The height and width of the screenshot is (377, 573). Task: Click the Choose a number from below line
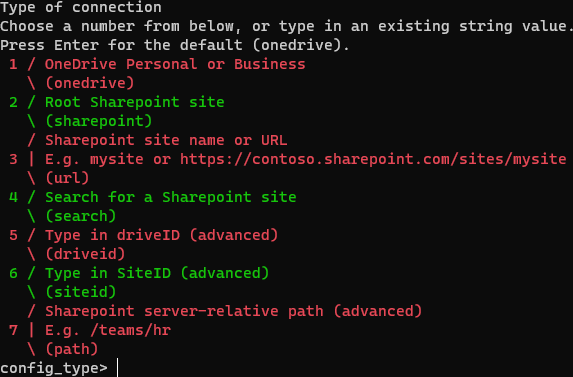[286, 26]
